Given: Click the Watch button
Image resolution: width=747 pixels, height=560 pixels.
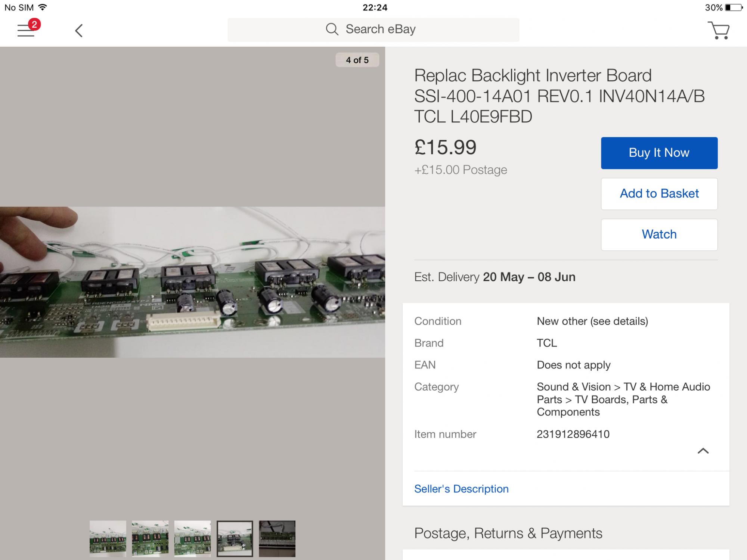Looking at the screenshot, I should tap(659, 234).
